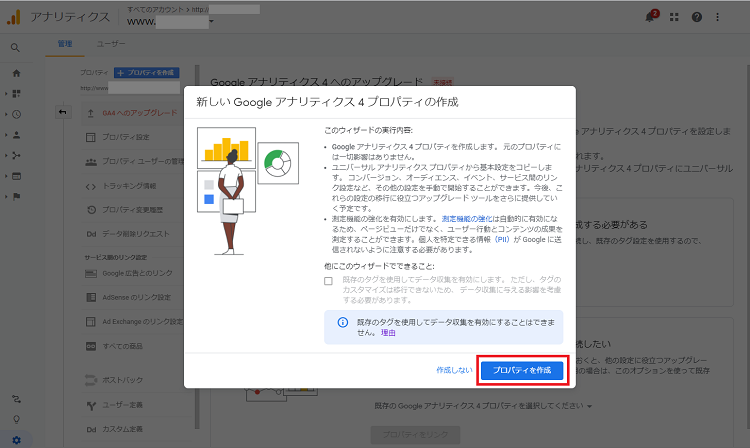750x448 pixels.
Task: Switch to the 管理 tab
Action: (65, 44)
